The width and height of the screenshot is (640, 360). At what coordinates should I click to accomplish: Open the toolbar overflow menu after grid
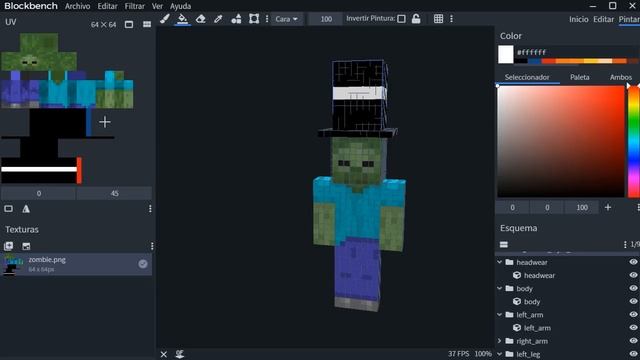451,19
